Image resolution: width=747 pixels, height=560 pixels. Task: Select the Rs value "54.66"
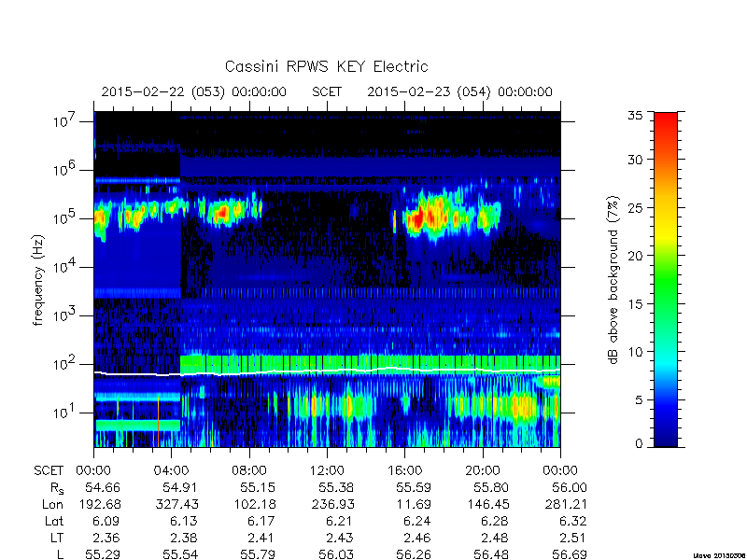[103, 487]
